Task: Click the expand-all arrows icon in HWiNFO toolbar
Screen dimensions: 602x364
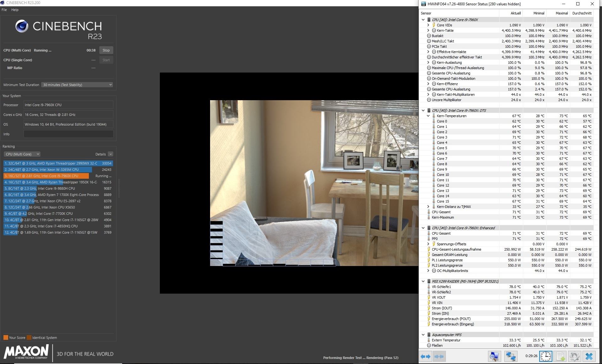Action: pos(426,356)
